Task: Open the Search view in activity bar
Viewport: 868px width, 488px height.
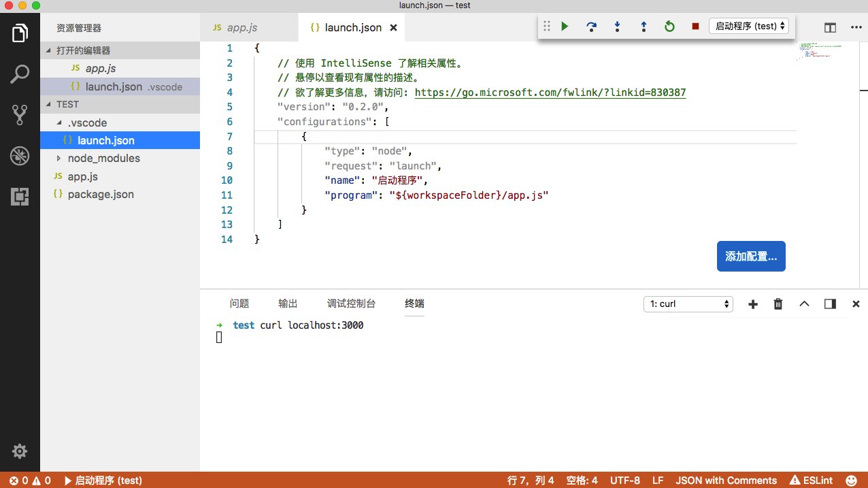Action: (x=20, y=74)
